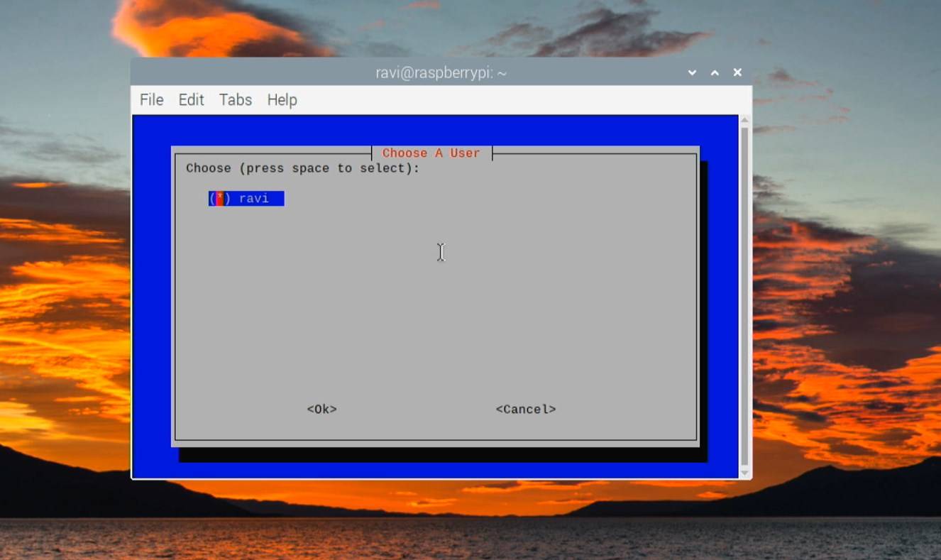Click the scrollbar down arrow icon
Viewport: 941px width, 560px height.
point(744,471)
